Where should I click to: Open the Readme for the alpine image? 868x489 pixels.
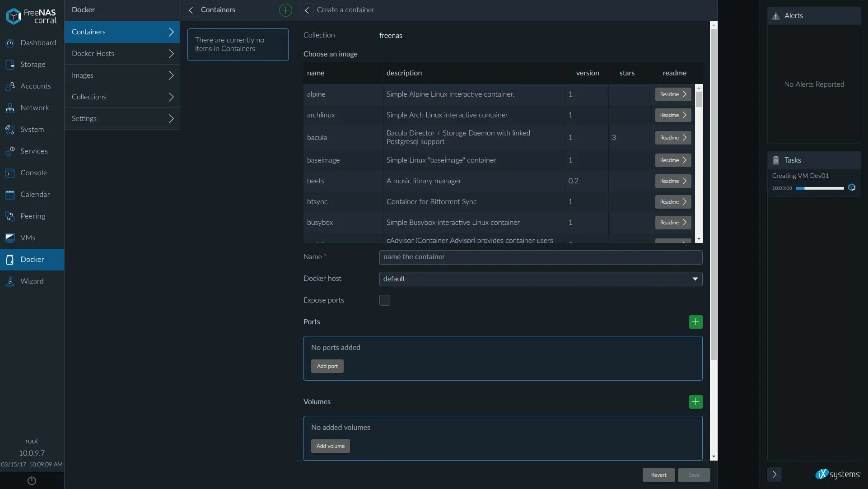[x=672, y=94]
